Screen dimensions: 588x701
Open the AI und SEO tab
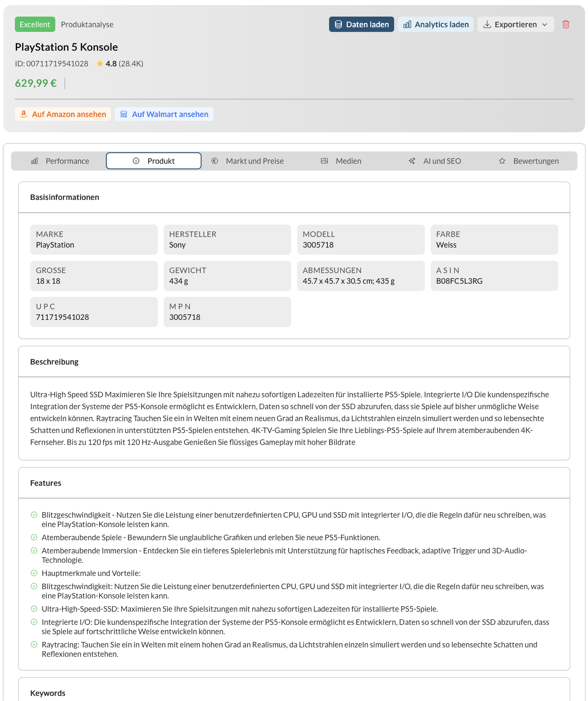point(435,161)
